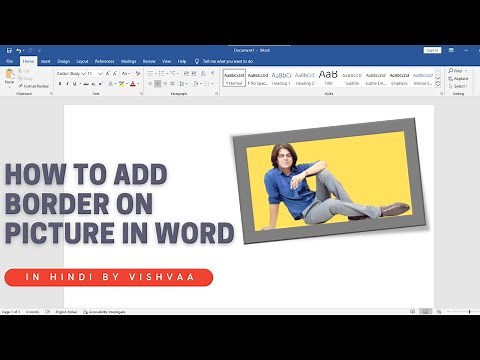Open the Line Spacing dropdown
This screenshot has width=480, height=360.
pyautogui.click(x=183, y=84)
